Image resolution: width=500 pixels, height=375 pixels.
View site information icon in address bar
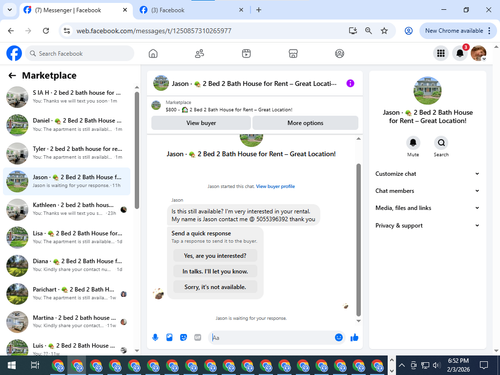(67, 31)
